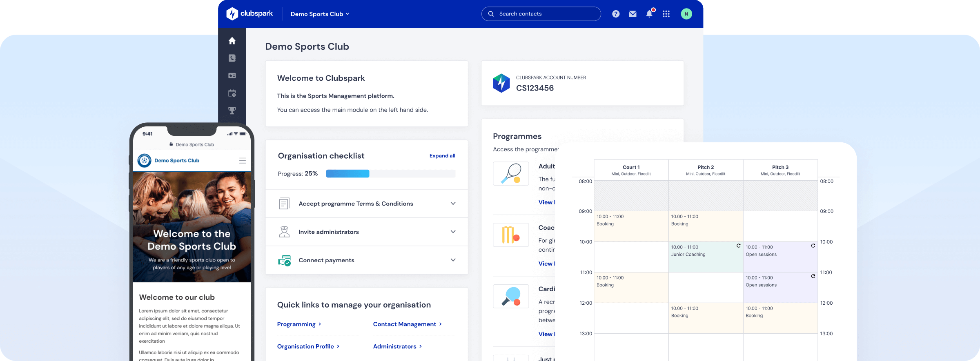Screen dimensions: 980x361
Task: Open the phone book contacts icon in the sidebar
Action: pyautogui.click(x=232, y=58)
